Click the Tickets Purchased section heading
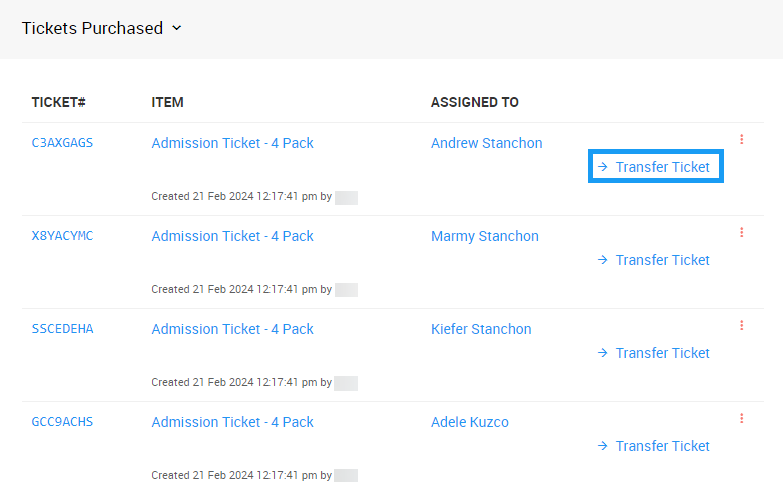 92,28
